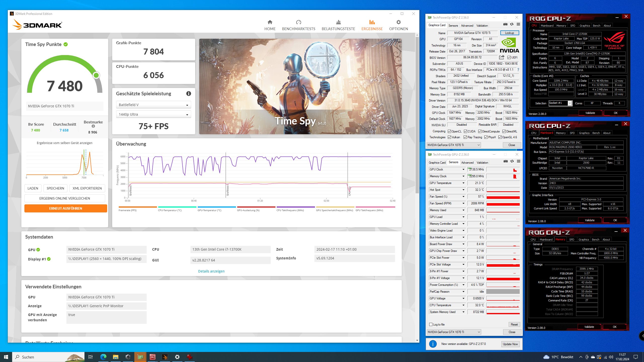Click GPU-Z icon on the taskbar
Screen dimensions: 644x362
click(x=140, y=357)
